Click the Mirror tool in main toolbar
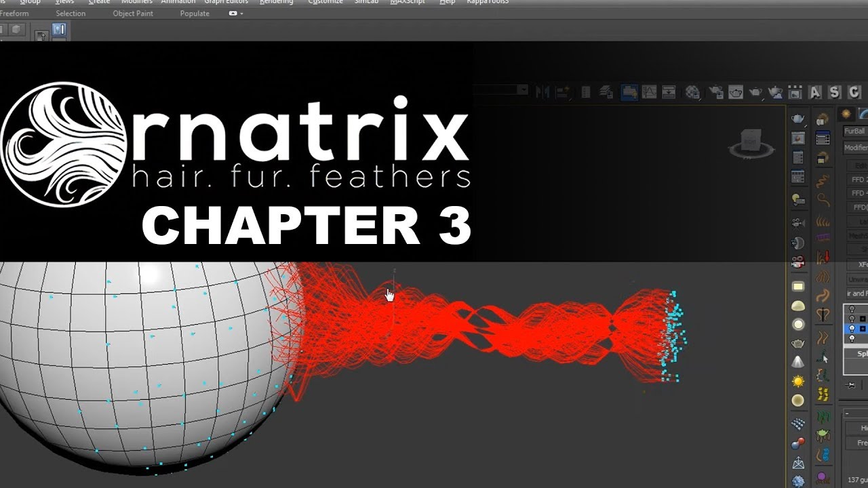Screen dimensions: 868x488 tap(542, 91)
